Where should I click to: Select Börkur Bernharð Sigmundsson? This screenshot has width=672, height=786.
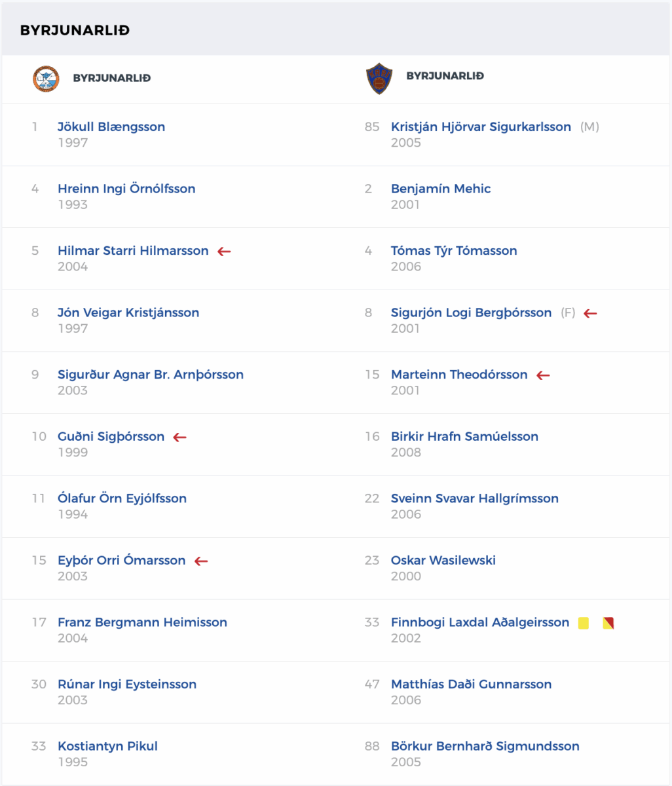click(x=485, y=746)
